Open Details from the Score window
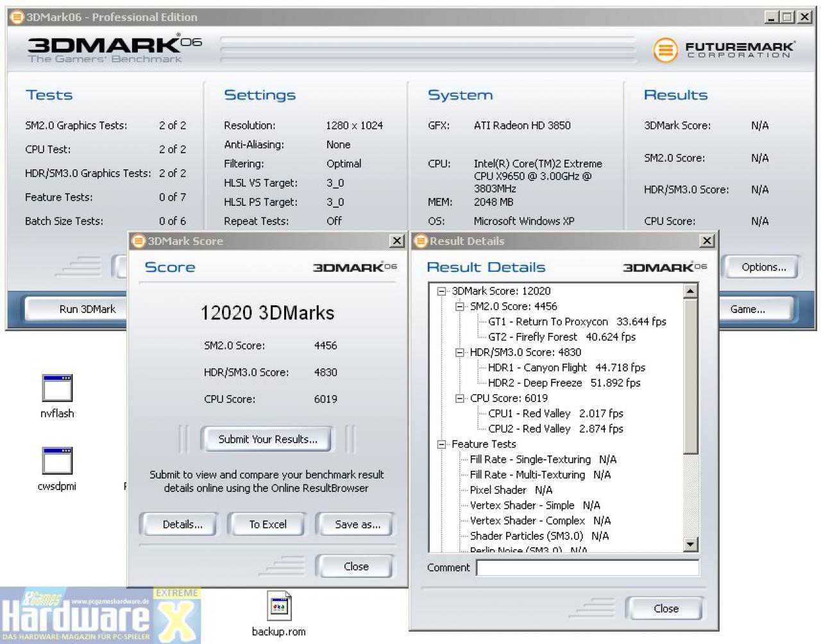 pos(182,525)
